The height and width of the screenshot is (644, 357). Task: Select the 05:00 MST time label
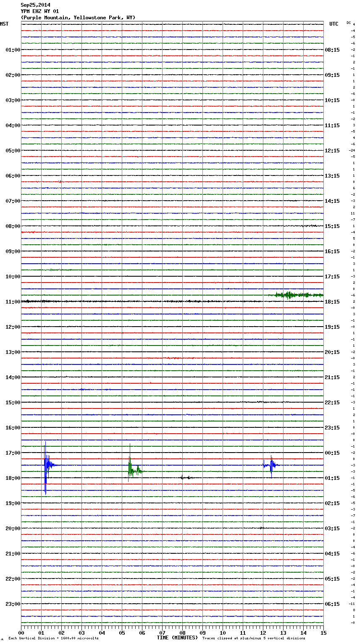pos(13,151)
